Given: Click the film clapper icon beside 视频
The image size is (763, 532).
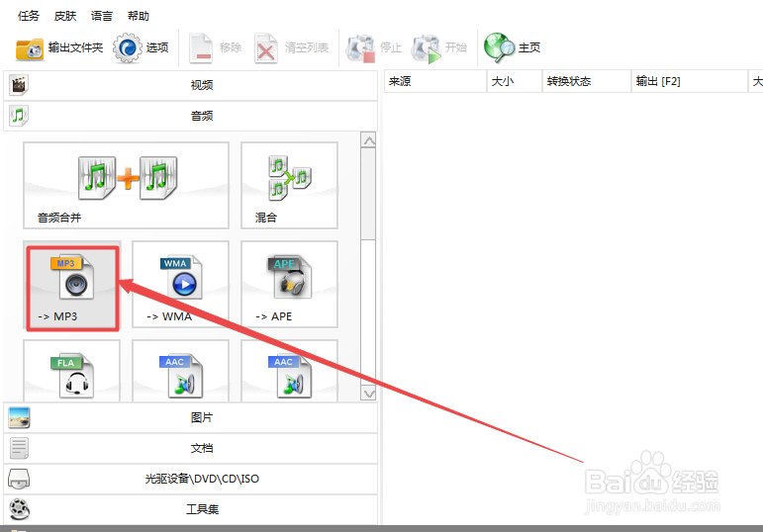Looking at the screenshot, I should pyautogui.click(x=19, y=85).
